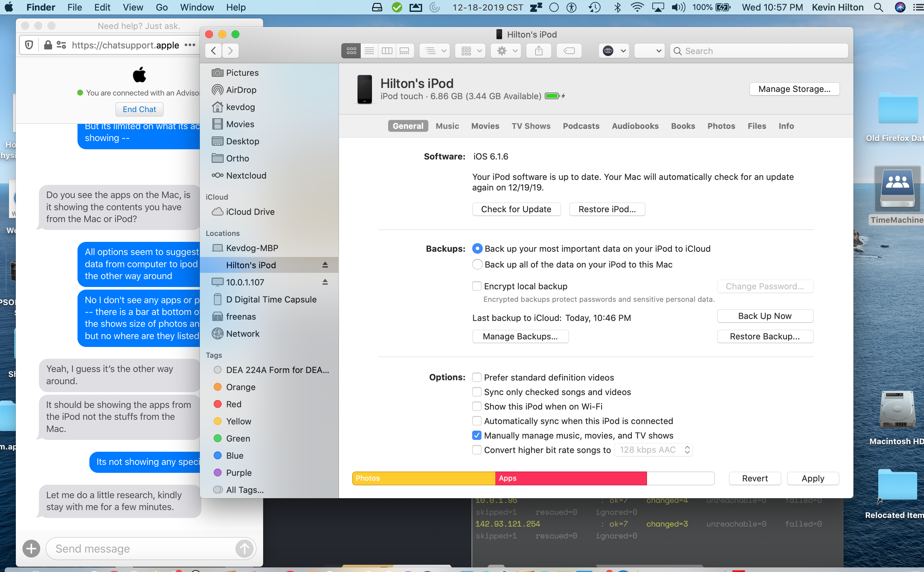This screenshot has height=572, width=924.
Task: Open Spotlight search in the menu bar
Action: pos(878,7)
